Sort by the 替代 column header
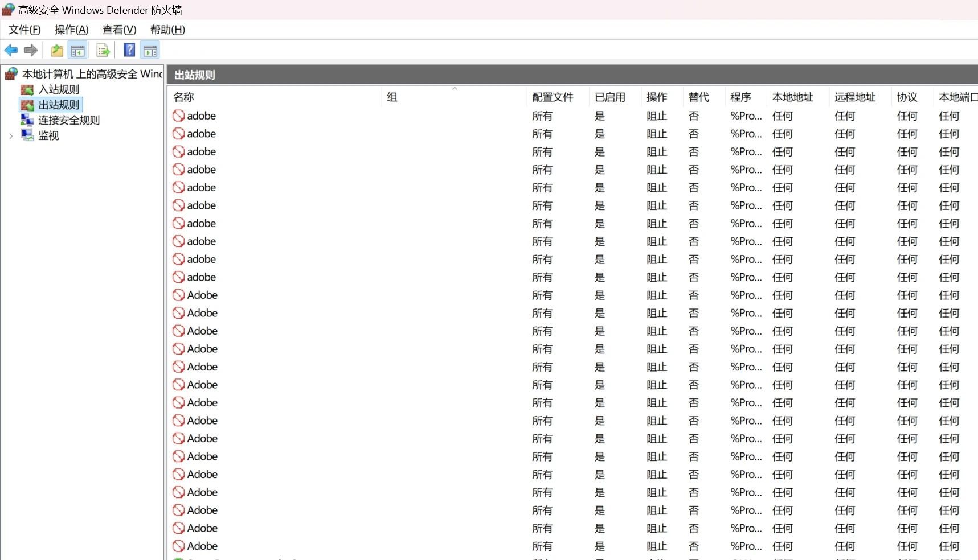The width and height of the screenshot is (978, 560). [x=705, y=97]
